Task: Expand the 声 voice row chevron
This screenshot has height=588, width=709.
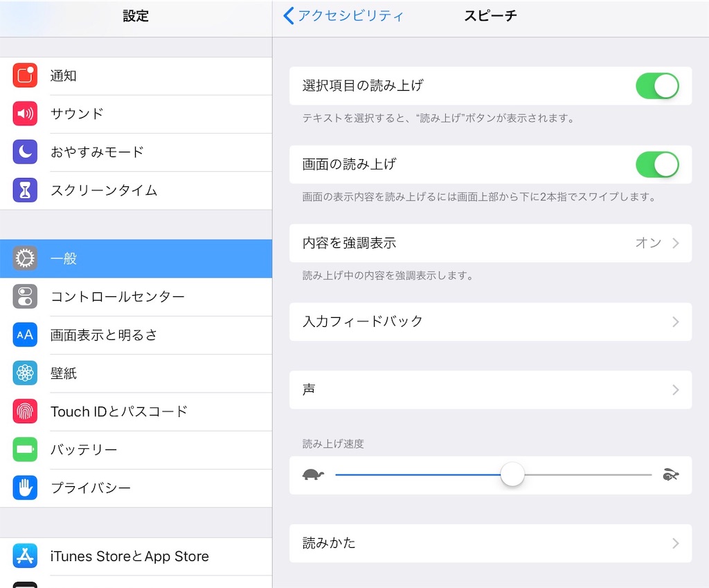Action: pos(676,390)
